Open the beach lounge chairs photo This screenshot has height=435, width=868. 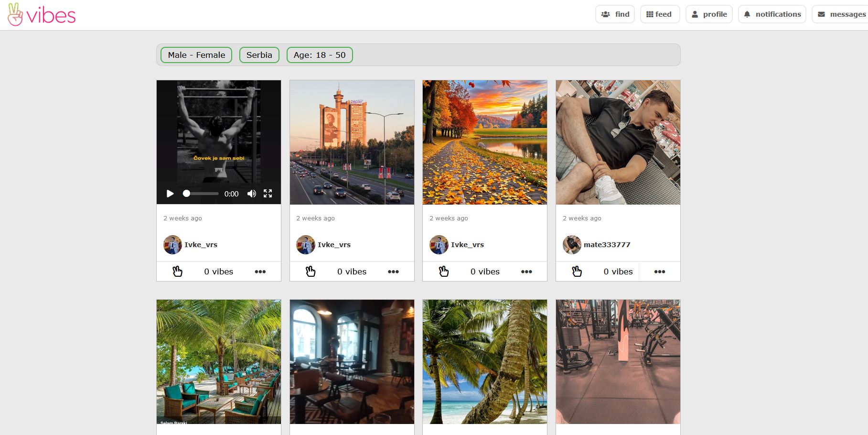tap(219, 362)
